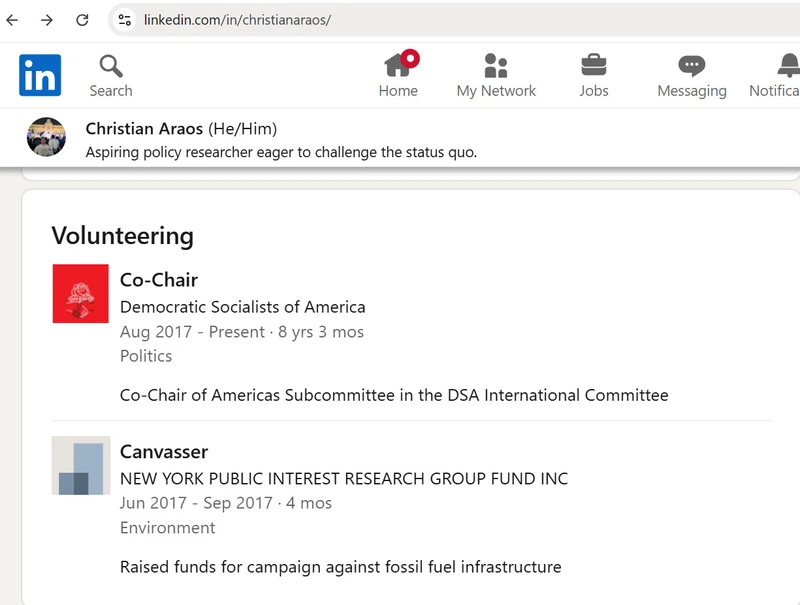Open site information icon in address bar
The height and width of the screenshot is (605, 800).
tap(125, 20)
